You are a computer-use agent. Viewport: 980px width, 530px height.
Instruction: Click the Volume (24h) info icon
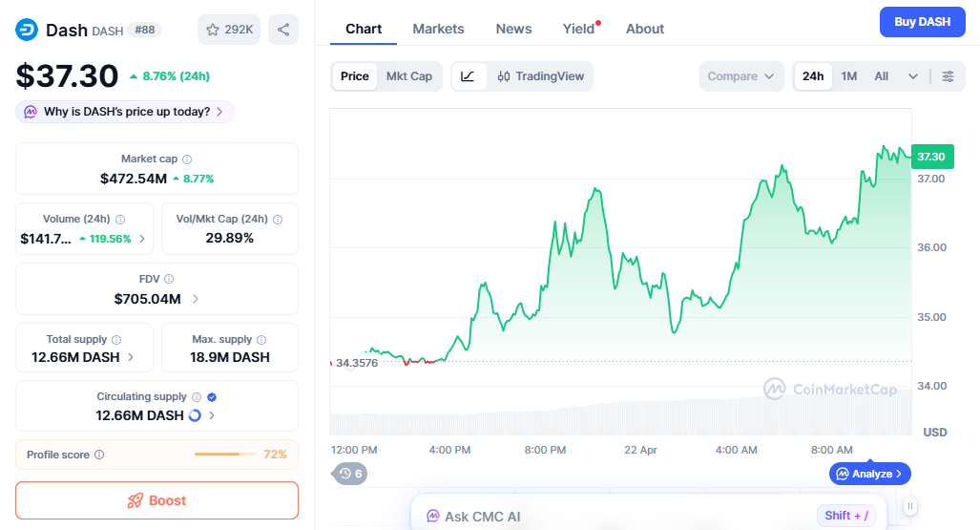coord(120,220)
